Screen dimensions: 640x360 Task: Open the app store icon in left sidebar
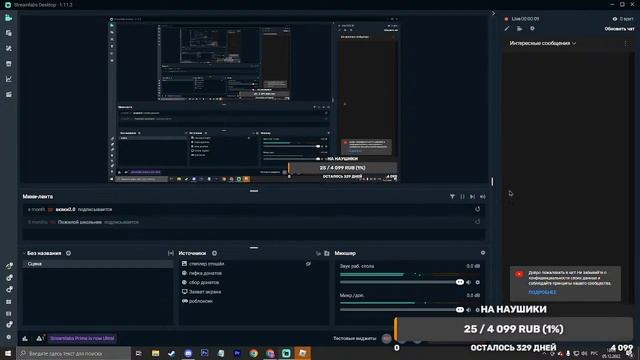[9, 64]
